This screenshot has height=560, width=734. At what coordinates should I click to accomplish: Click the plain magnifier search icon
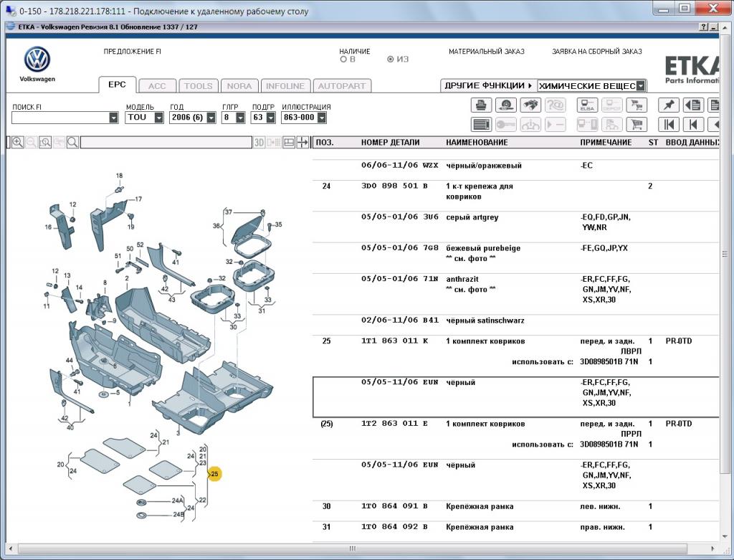(72, 143)
